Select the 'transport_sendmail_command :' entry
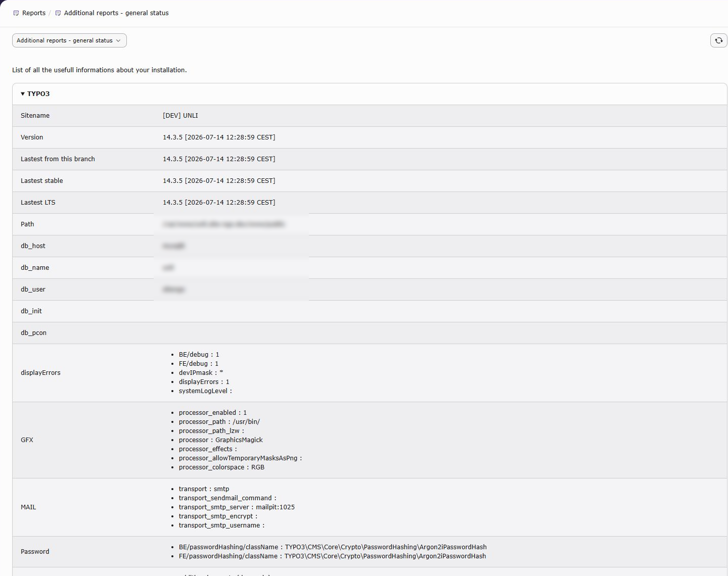Screen dimensions: 728x576 click(227, 498)
